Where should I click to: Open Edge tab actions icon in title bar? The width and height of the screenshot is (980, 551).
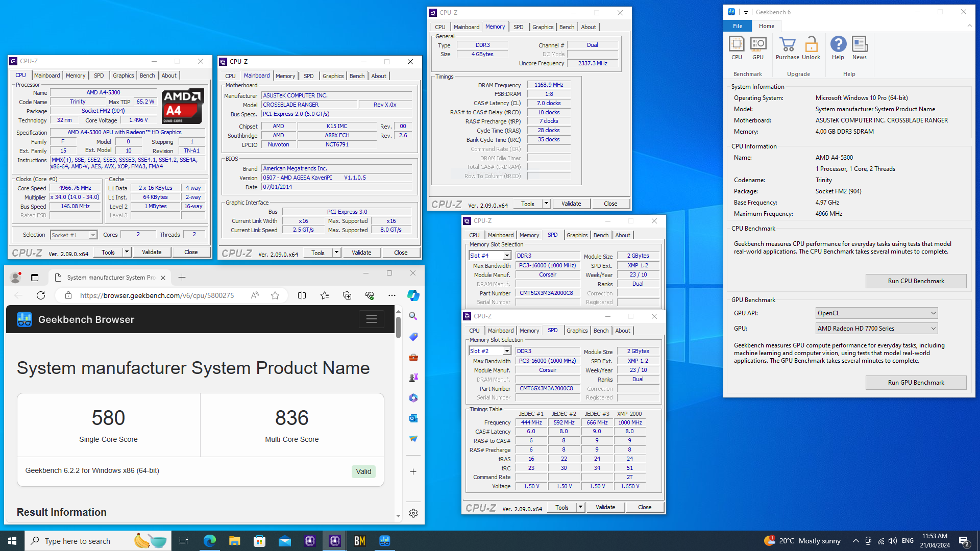tap(35, 278)
